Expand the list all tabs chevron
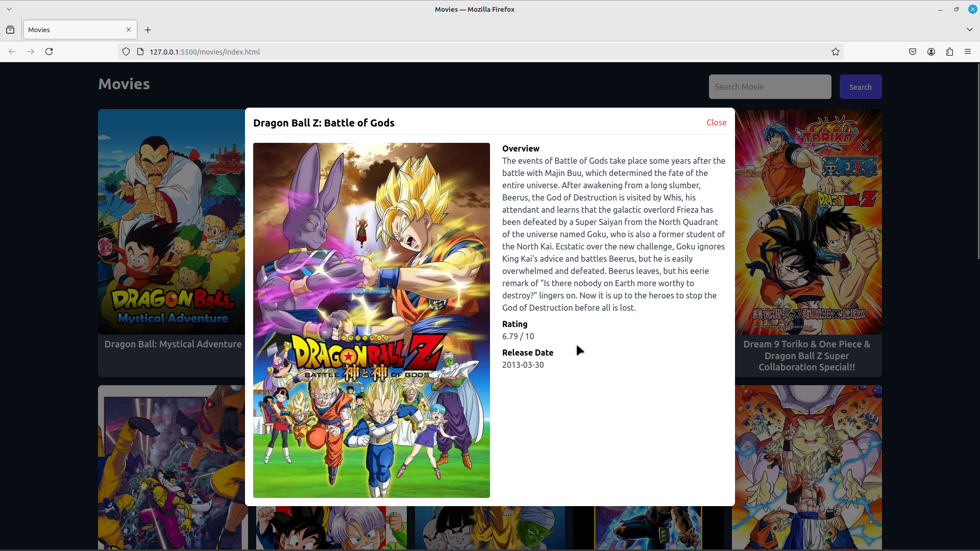 pos(969,30)
